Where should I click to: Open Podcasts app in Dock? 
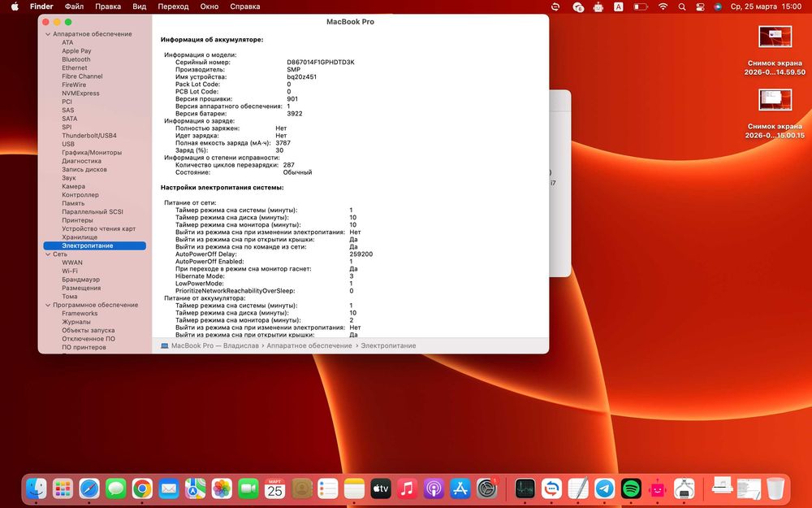click(434, 488)
